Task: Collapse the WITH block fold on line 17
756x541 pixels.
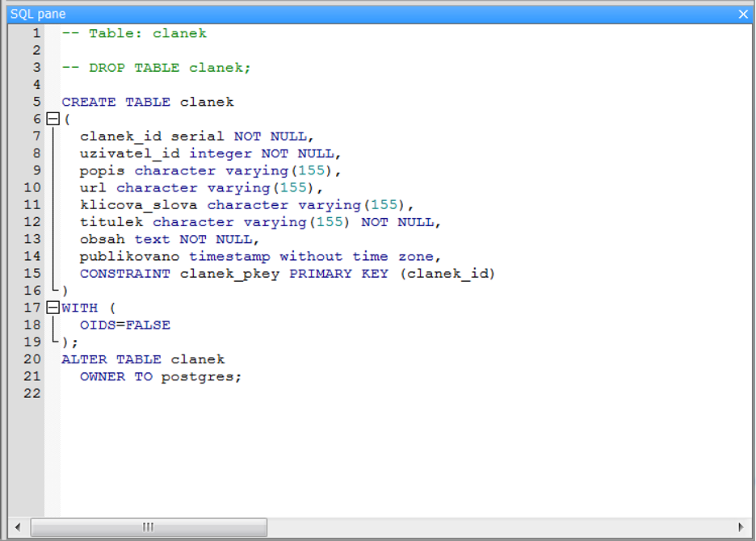Action: pyautogui.click(x=52, y=308)
